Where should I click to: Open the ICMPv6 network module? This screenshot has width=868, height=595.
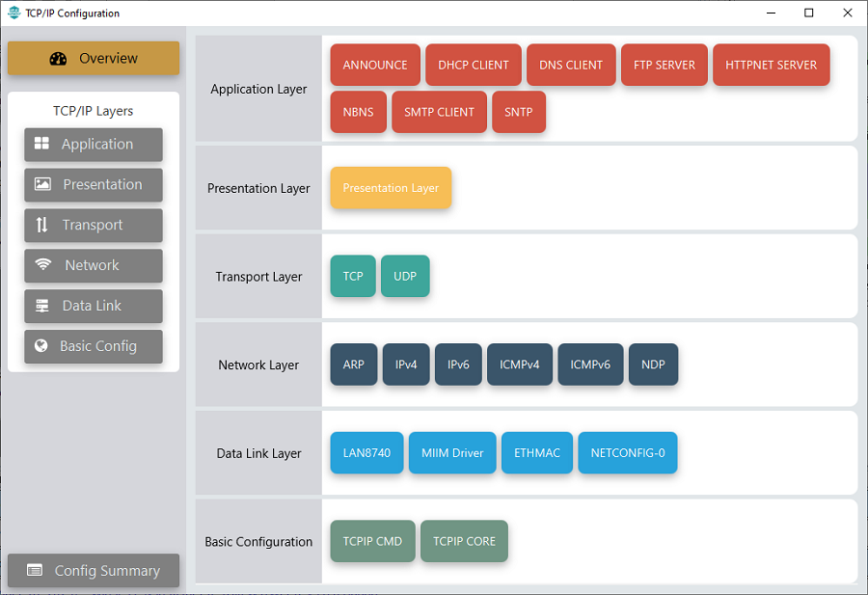coord(590,365)
